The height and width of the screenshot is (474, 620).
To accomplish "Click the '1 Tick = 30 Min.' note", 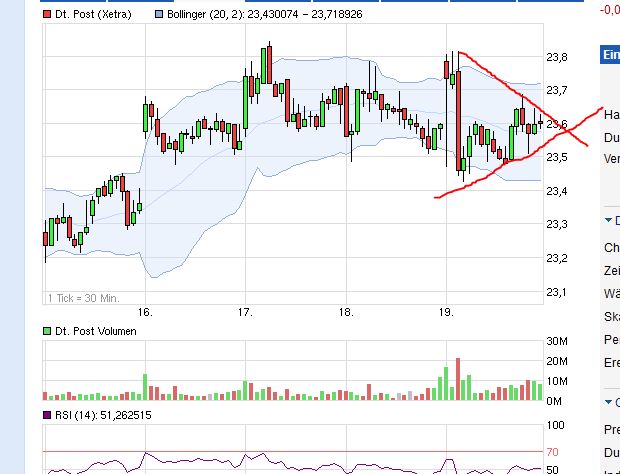I will tap(83, 298).
